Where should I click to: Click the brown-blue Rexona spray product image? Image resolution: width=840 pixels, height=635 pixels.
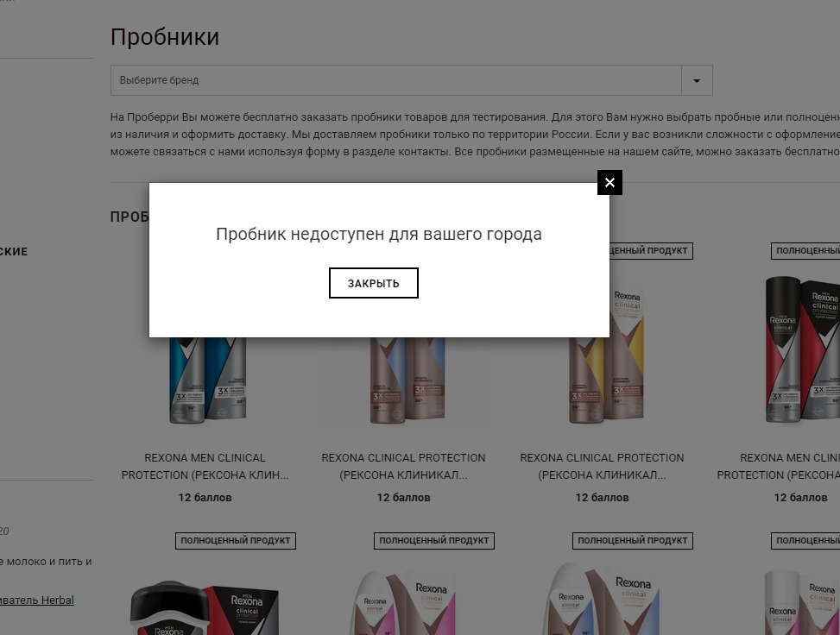pyautogui.click(x=407, y=380)
